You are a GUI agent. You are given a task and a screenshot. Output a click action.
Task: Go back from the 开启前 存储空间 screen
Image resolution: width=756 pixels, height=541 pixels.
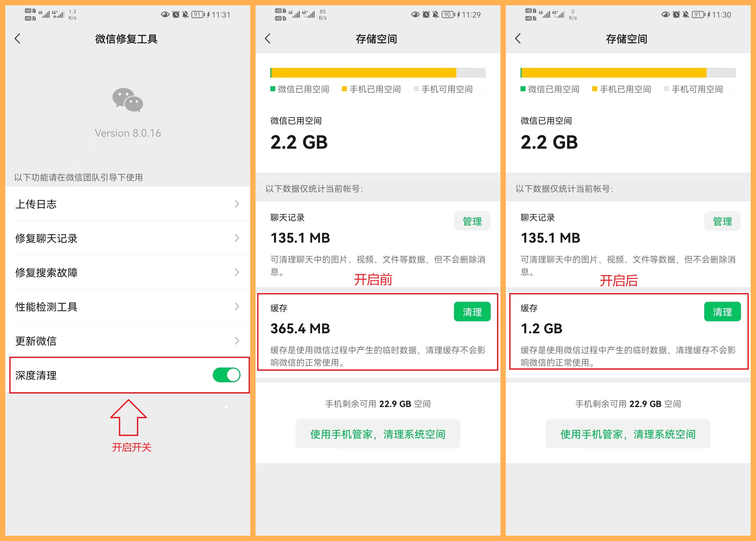click(268, 39)
